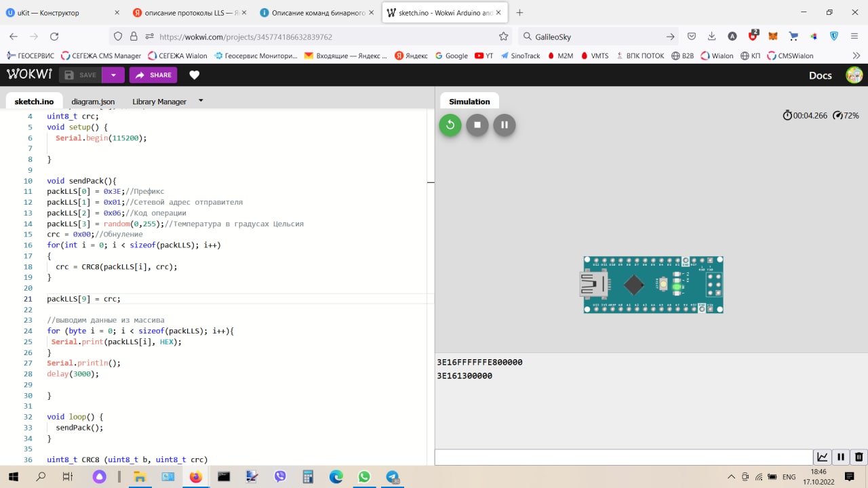Clear serial monitor with trash icon

tap(859, 457)
